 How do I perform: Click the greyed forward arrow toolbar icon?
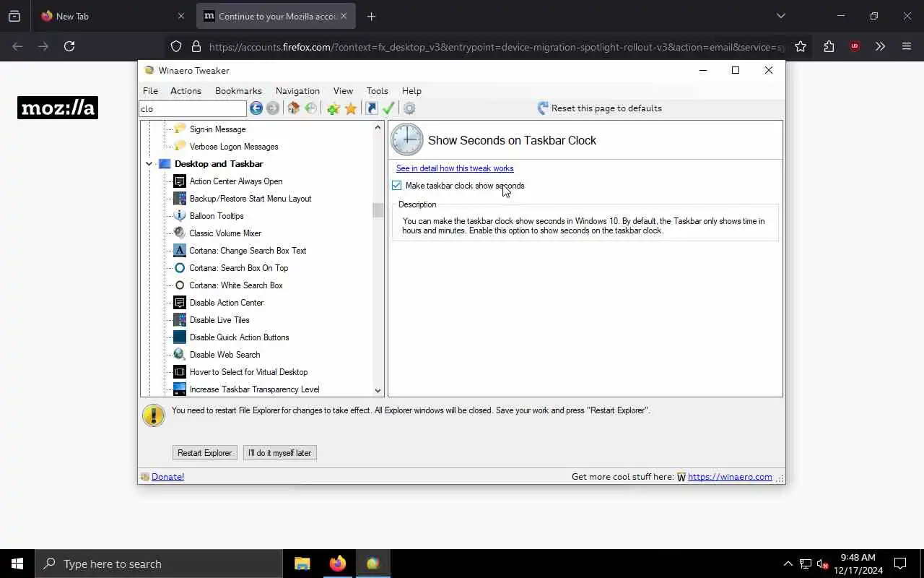273,108
